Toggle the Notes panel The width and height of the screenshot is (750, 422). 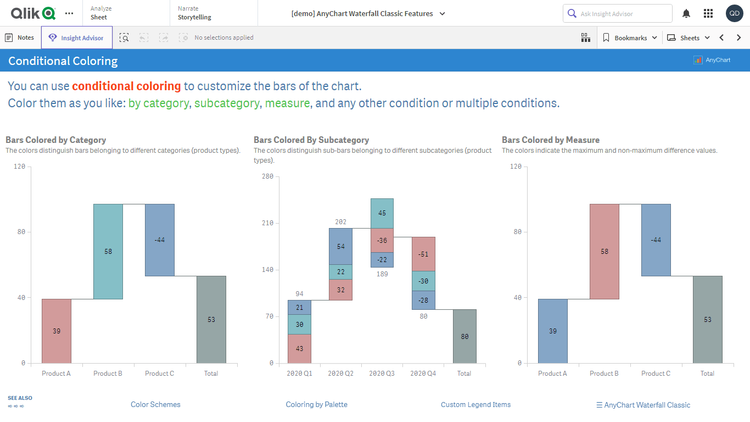(x=20, y=37)
